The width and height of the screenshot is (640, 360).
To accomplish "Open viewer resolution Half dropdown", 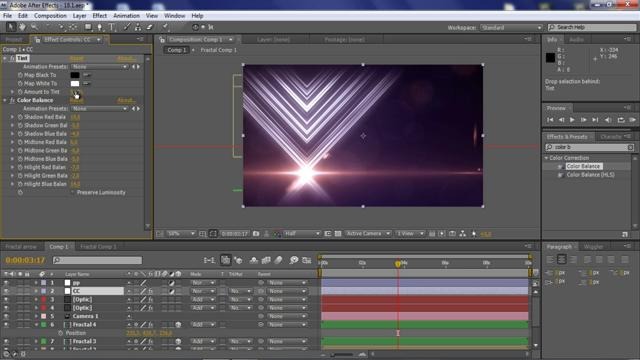I will 302,234.
